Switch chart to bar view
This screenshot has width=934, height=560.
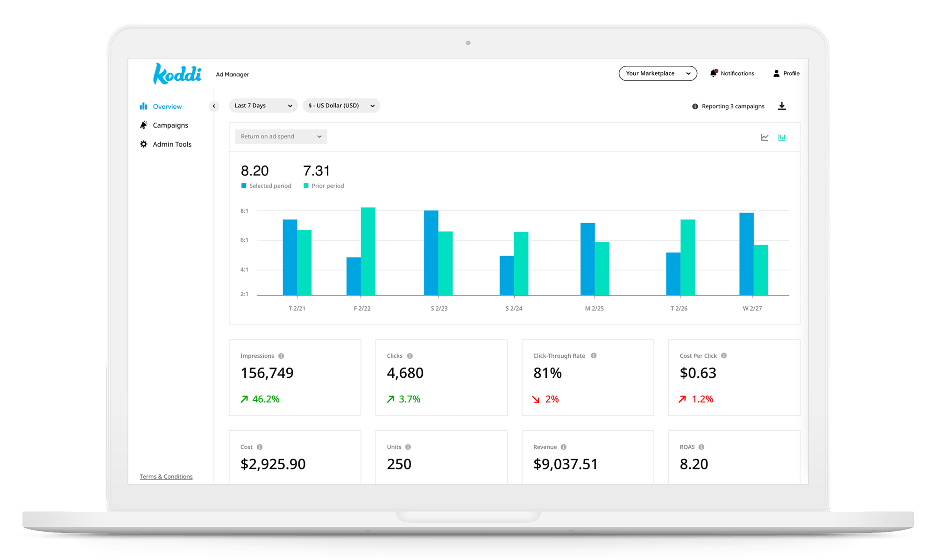point(782,137)
